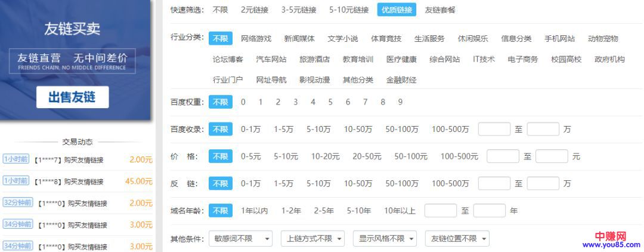
Task: Expand the 友链位置不限 dropdown
Action: pyautogui.click(x=457, y=239)
